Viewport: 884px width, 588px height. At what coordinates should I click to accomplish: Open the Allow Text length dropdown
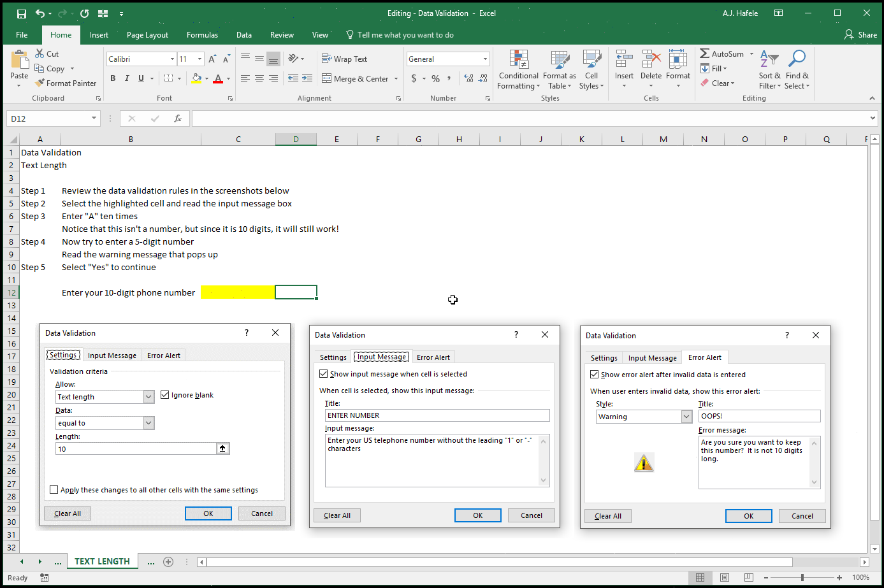tap(149, 397)
